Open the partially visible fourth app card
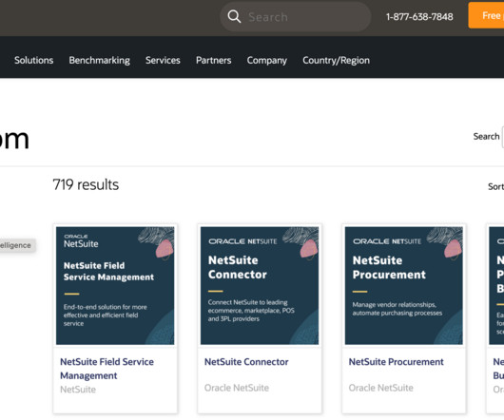 click(495, 318)
